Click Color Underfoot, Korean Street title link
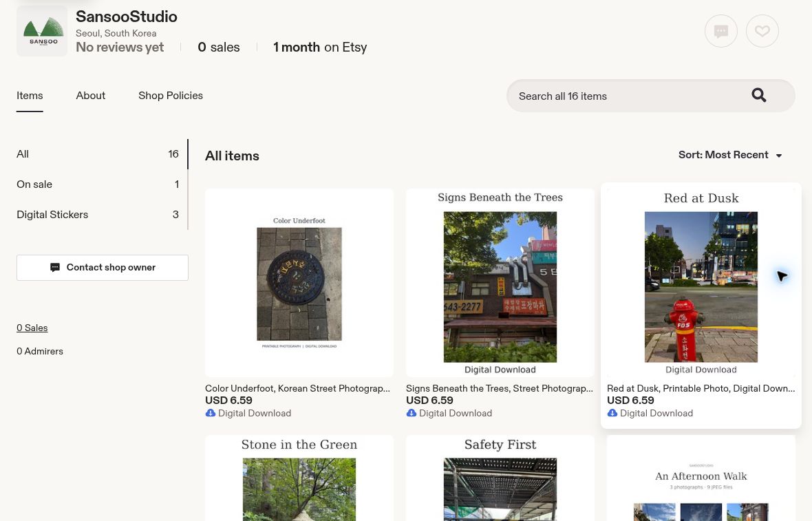This screenshot has width=812, height=521. coord(298,388)
